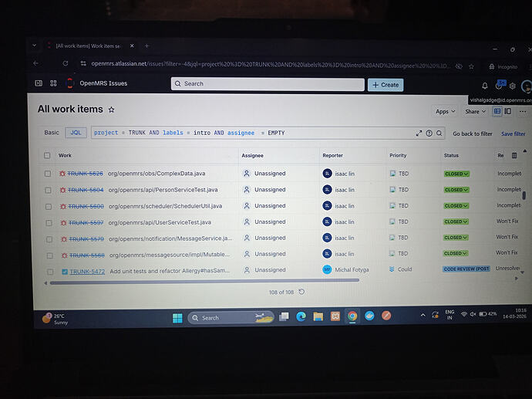Click Go back to filter

[x=473, y=134]
